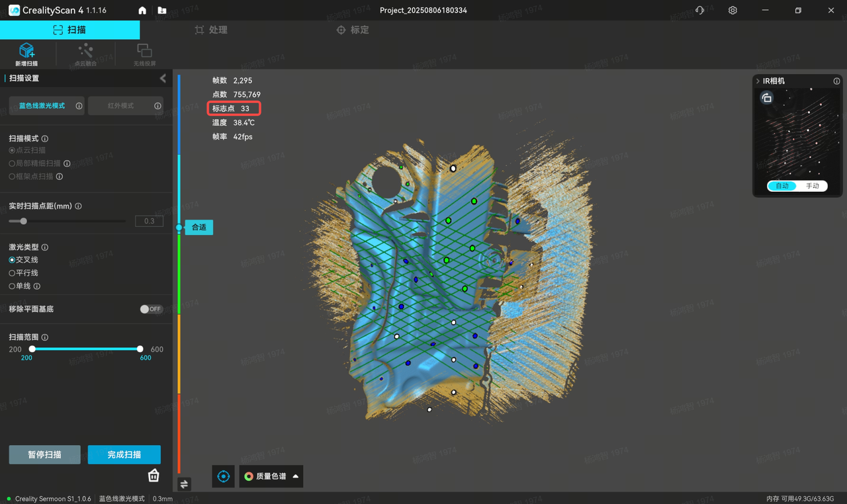This screenshot has width=847, height=504.
Task: Click the recenter view target icon
Action: point(223,476)
